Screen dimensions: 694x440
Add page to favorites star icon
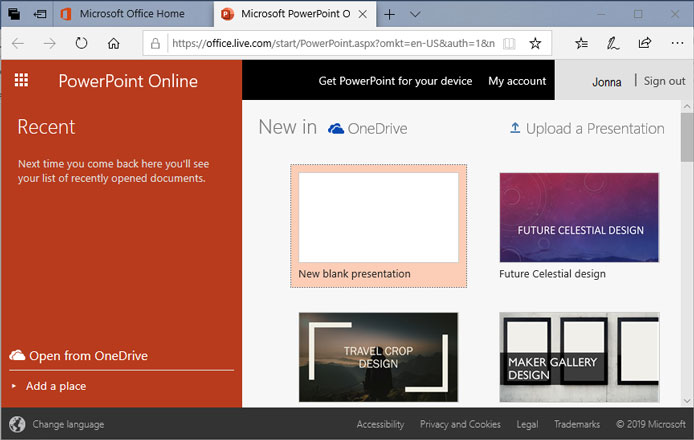coord(535,43)
